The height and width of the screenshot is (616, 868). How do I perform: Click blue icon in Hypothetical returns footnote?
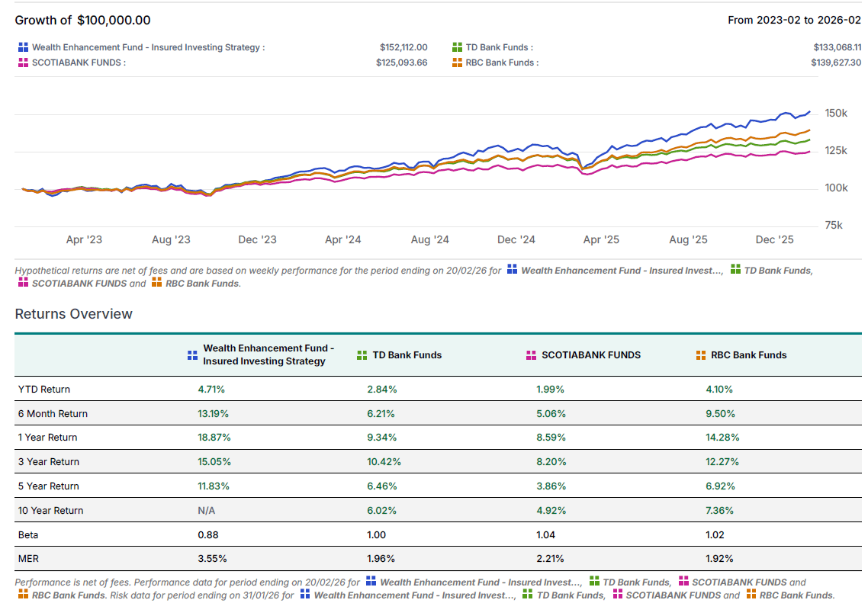[x=513, y=270]
